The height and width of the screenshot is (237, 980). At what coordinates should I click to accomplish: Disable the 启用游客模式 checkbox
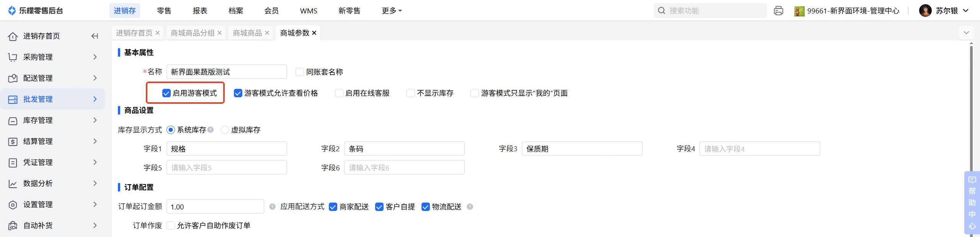[166, 93]
